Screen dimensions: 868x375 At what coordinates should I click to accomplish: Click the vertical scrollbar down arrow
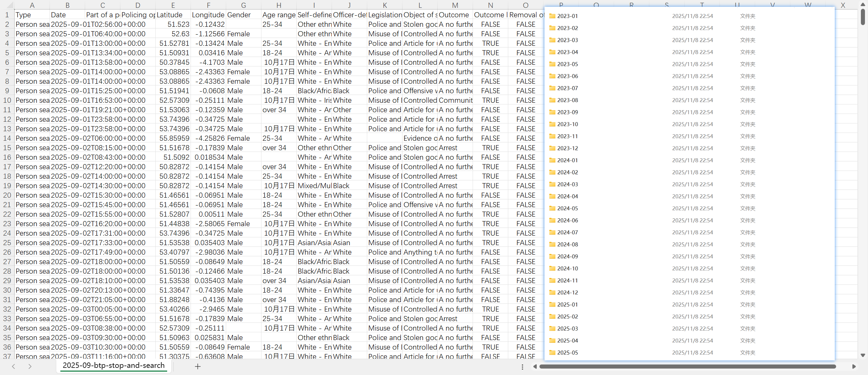pyautogui.click(x=863, y=355)
